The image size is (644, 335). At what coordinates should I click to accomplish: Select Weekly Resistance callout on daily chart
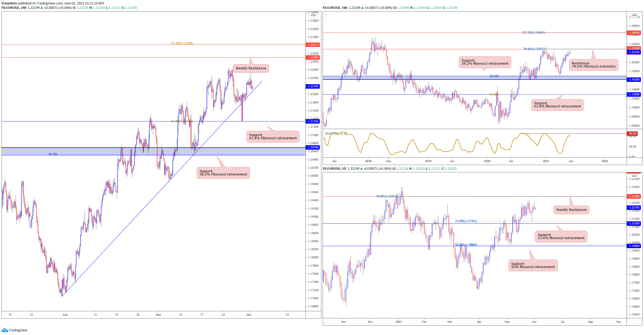coord(571,210)
